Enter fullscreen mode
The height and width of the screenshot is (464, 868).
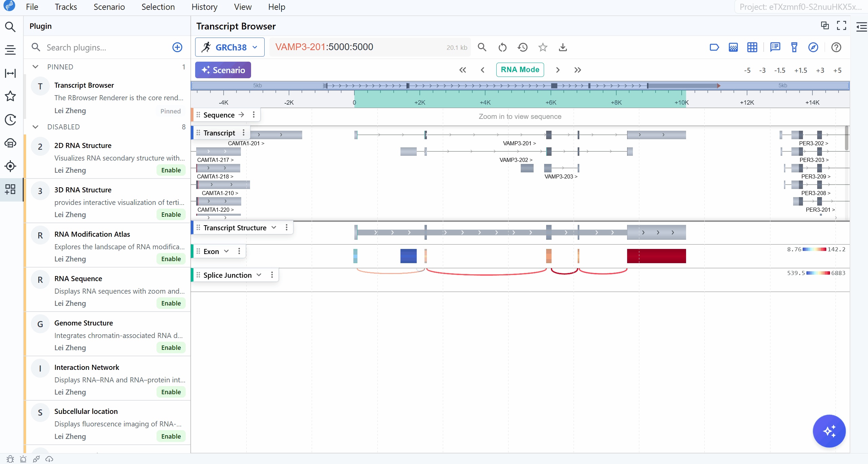click(x=842, y=25)
